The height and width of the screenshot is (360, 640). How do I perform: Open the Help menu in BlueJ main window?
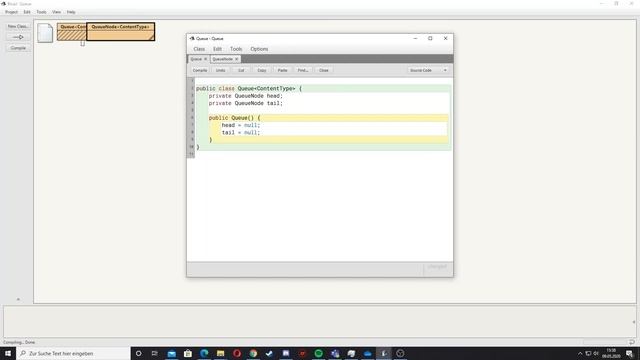(71, 12)
